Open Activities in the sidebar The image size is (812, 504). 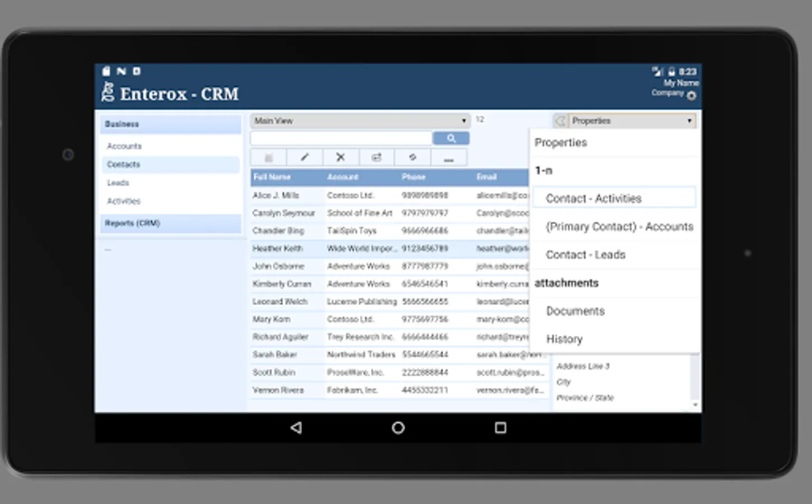coord(124,201)
